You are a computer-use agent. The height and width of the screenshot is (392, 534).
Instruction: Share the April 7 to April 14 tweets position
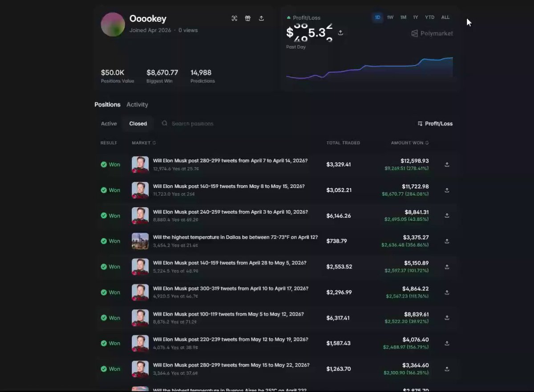point(447,164)
